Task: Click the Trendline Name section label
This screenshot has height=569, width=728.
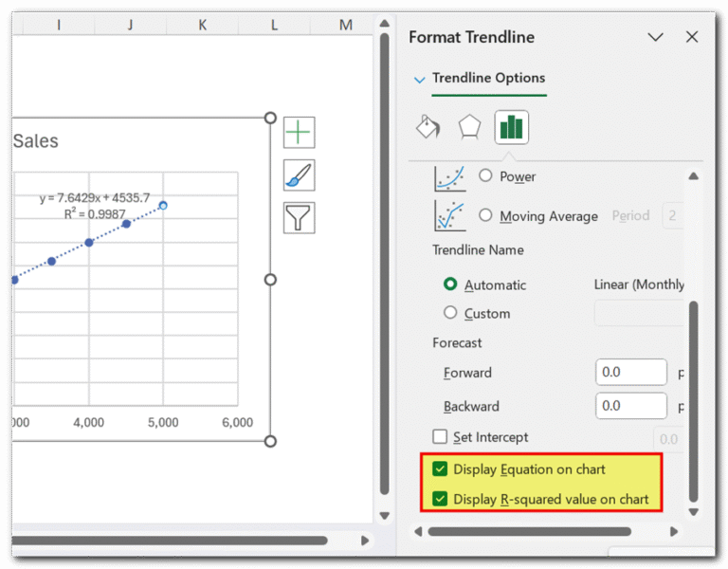Action: point(478,250)
